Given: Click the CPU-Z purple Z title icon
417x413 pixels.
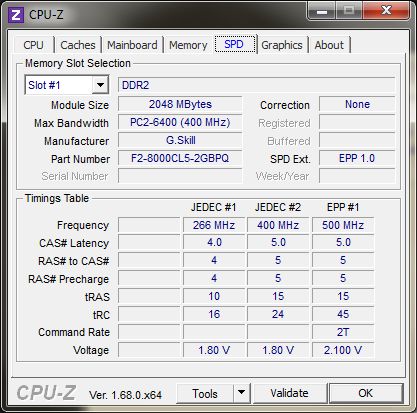Looking at the screenshot, I should pyautogui.click(x=16, y=15).
